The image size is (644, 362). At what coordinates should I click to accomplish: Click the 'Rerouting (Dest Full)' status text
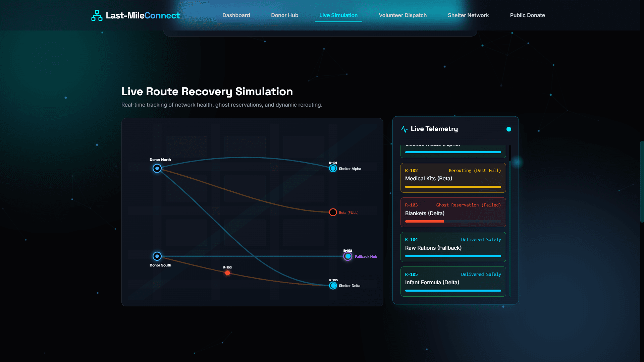click(x=475, y=170)
